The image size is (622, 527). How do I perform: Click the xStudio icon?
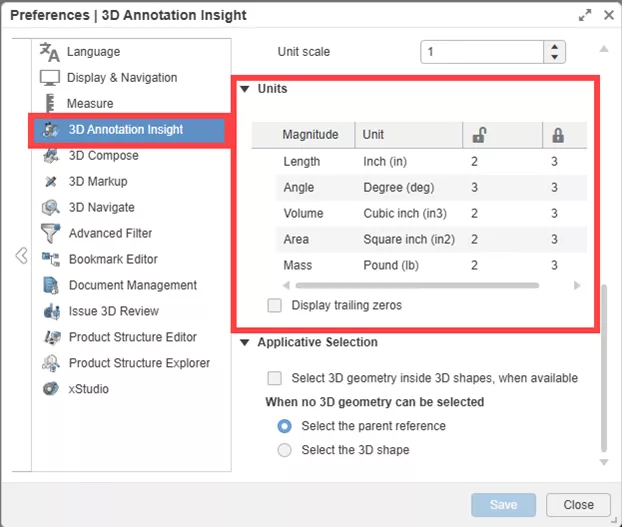[51, 389]
